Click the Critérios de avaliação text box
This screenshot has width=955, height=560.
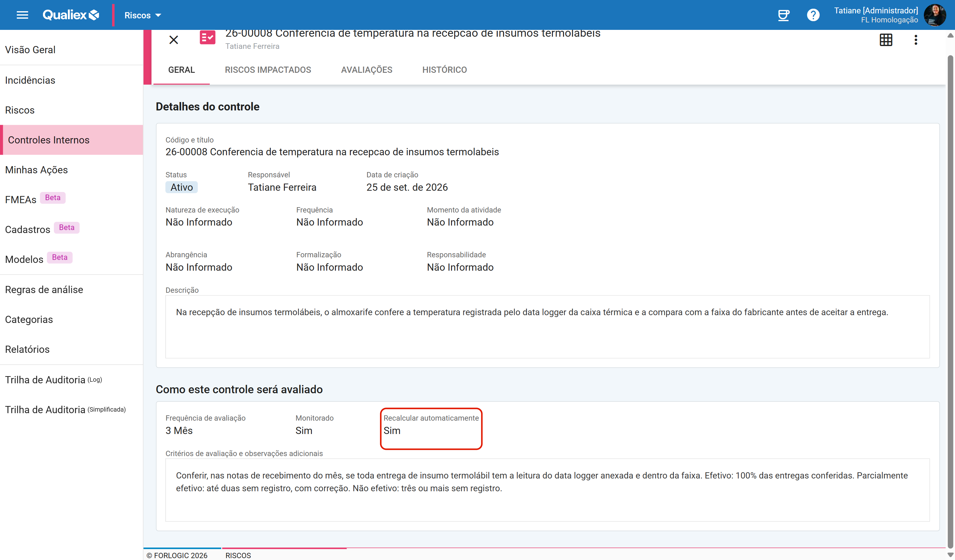click(x=547, y=490)
